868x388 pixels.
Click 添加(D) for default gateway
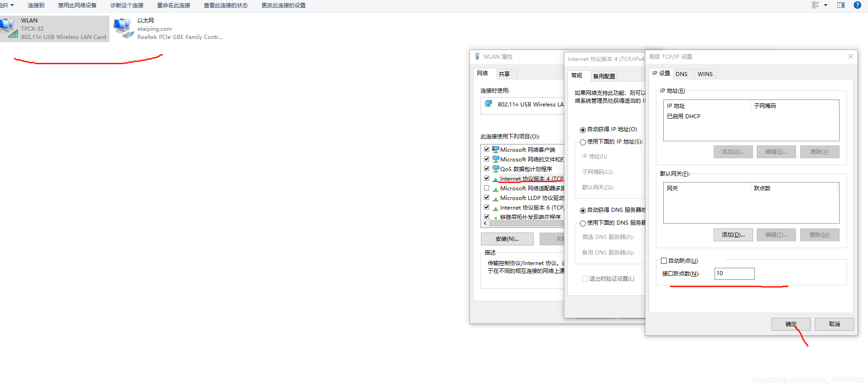click(733, 235)
